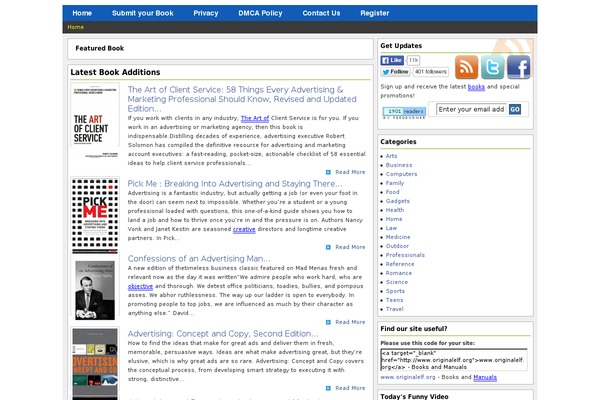The image size is (600, 400).
Task: Select the Arts category
Action: (391, 156)
